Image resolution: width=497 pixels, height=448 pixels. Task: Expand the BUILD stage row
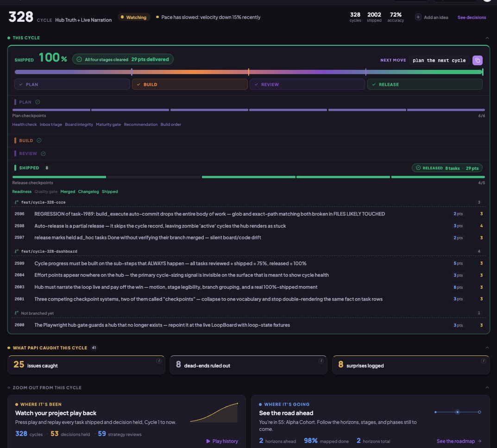pos(249,140)
